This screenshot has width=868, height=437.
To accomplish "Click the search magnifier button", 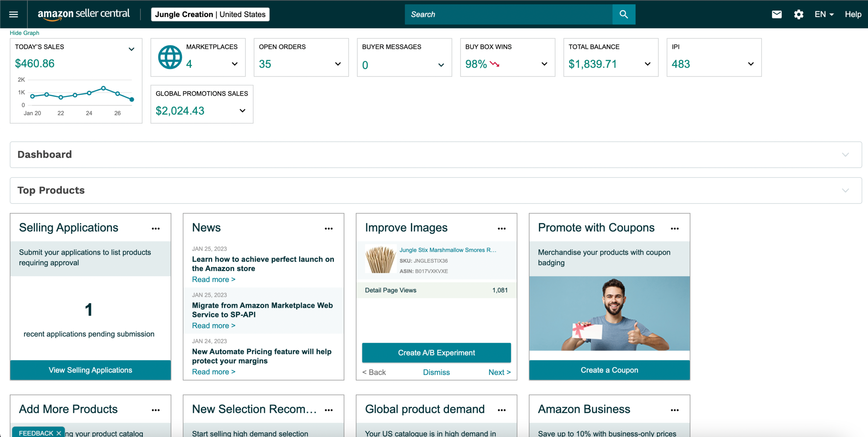I will tap(624, 14).
